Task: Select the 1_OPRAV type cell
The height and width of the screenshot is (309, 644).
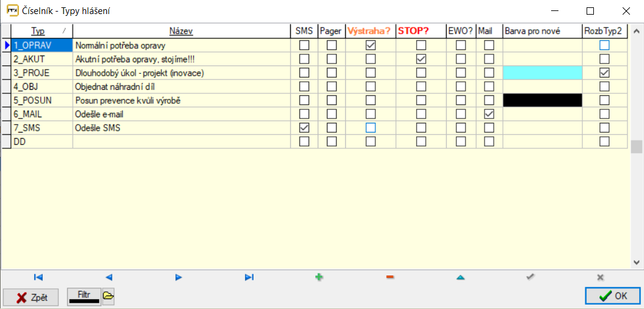Action: 42,45
